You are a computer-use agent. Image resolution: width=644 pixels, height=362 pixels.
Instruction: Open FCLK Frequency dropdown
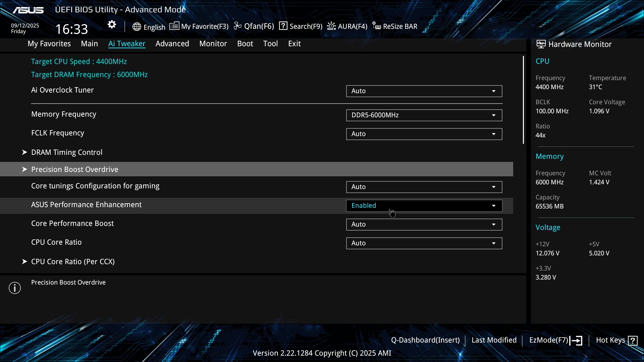pos(424,134)
